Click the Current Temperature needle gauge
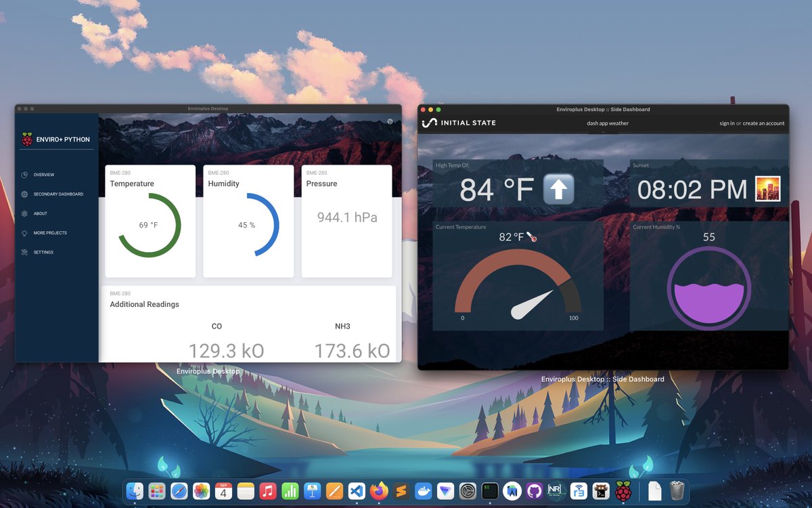812x508 pixels. point(518,284)
